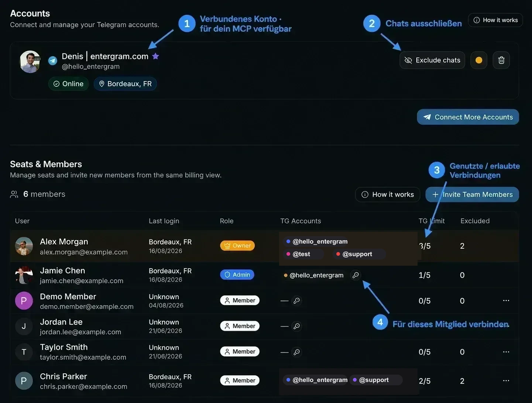Screen dimensions: 532x403
Task: Click the Bordeaux, FR location badge
Action: (125, 84)
